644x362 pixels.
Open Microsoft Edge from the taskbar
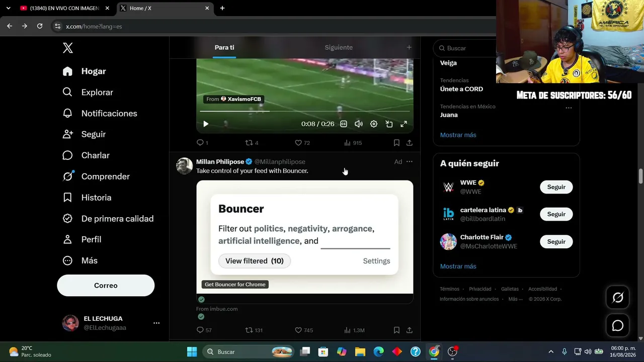[378, 351]
